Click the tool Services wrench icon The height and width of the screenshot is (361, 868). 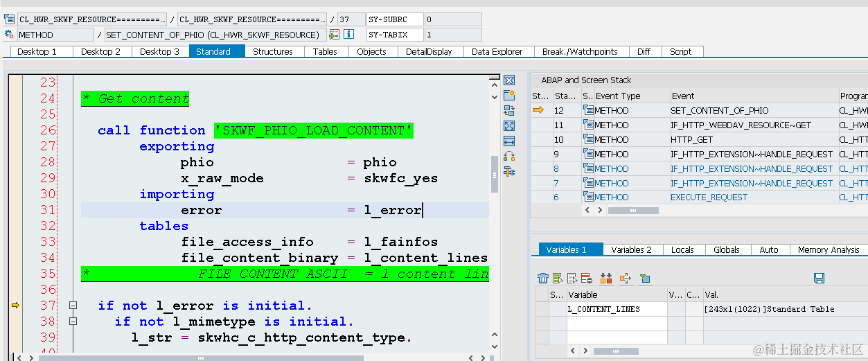click(509, 171)
